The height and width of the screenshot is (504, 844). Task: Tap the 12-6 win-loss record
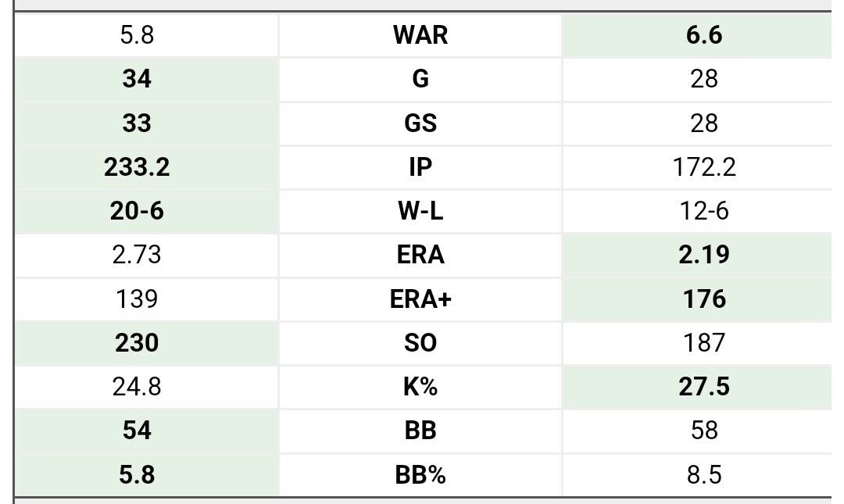(704, 211)
